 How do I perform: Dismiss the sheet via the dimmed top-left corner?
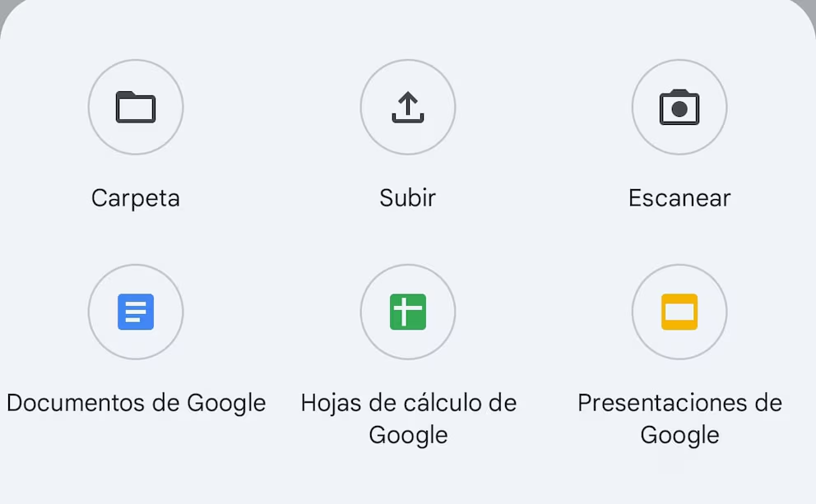[x=4, y=4]
